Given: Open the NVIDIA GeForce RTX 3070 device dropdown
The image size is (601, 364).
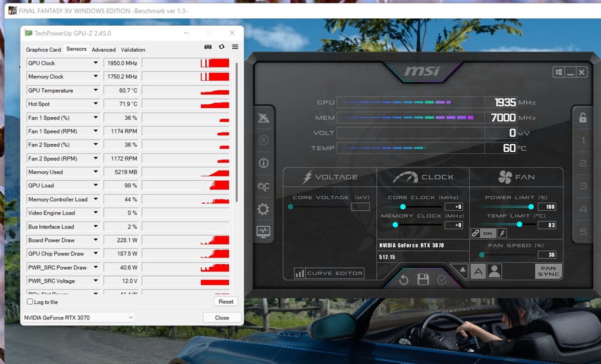Looking at the screenshot, I should point(78,317).
